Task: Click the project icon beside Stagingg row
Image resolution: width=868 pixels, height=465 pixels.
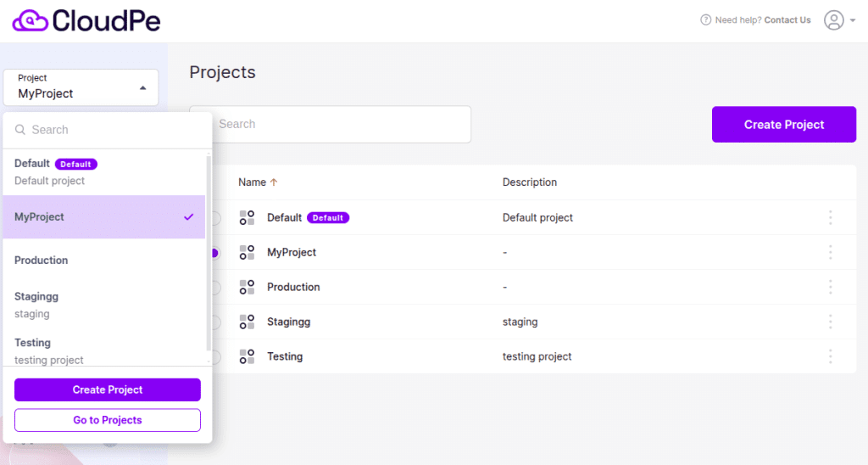Action: click(x=247, y=322)
